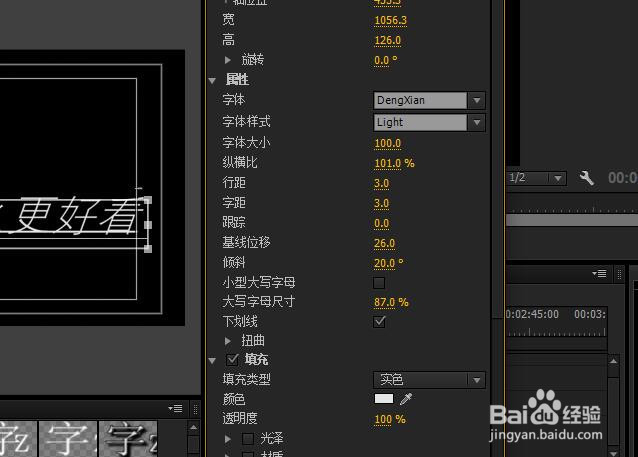The width and height of the screenshot is (638, 457).
Task: Collapse the properties (属性) section
Action: 212,81
